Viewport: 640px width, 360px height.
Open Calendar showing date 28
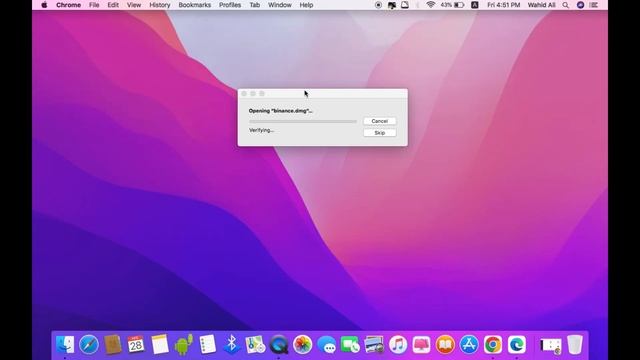pos(136,344)
